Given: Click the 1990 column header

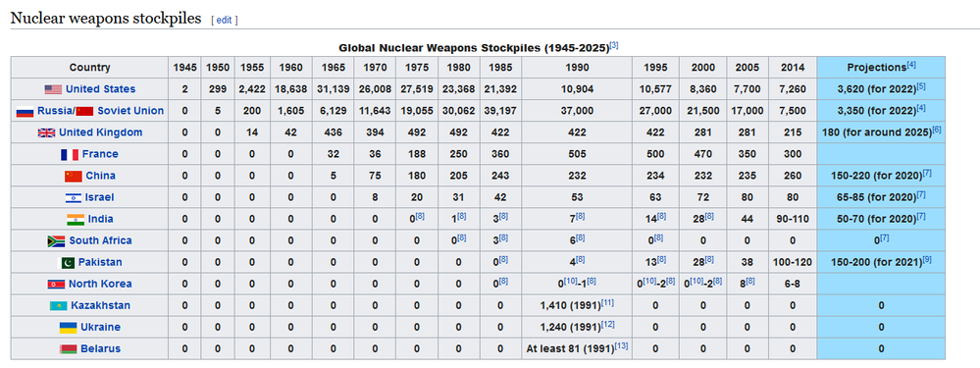Looking at the screenshot, I should pyautogui.click(x=577, y=68).
